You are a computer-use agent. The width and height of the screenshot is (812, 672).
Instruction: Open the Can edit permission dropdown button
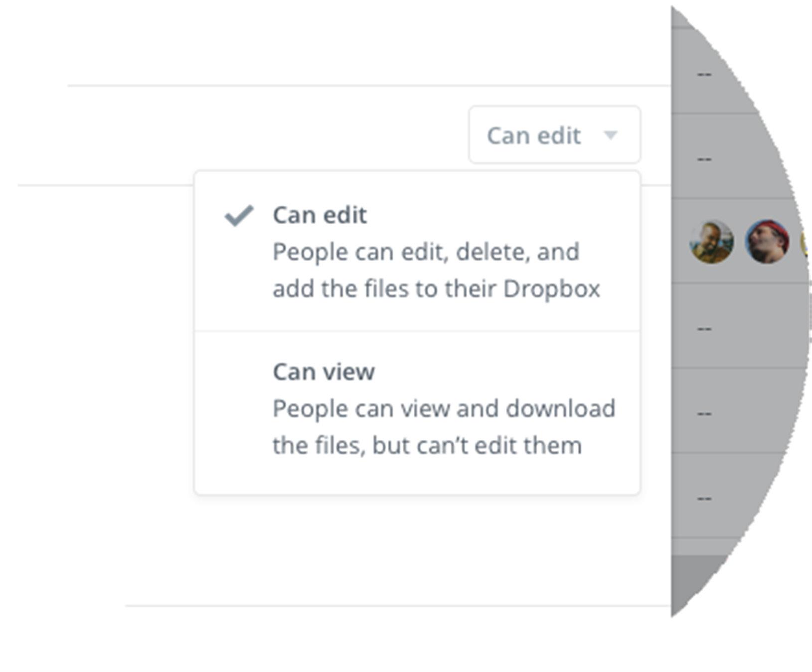[x=554, y=135]
